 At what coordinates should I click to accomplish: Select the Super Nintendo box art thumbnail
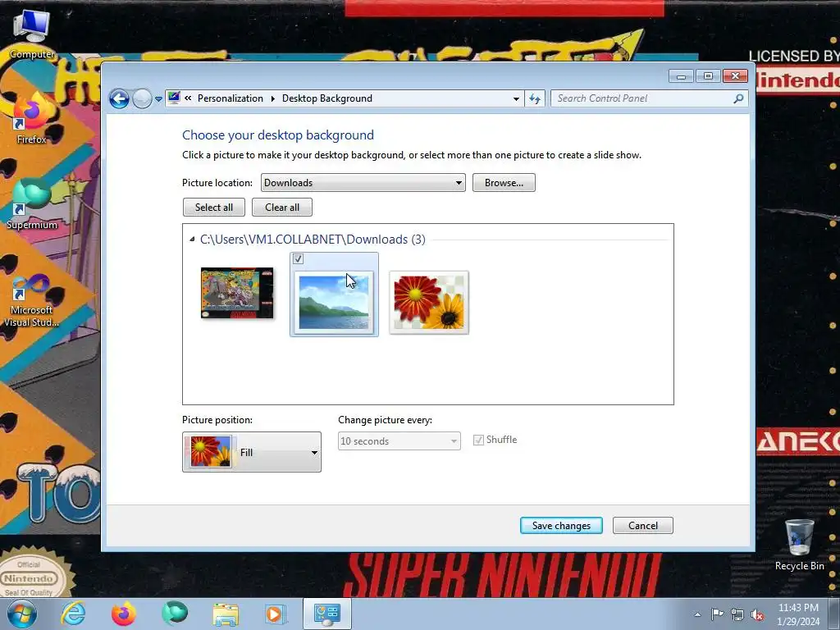click(237, 294)
